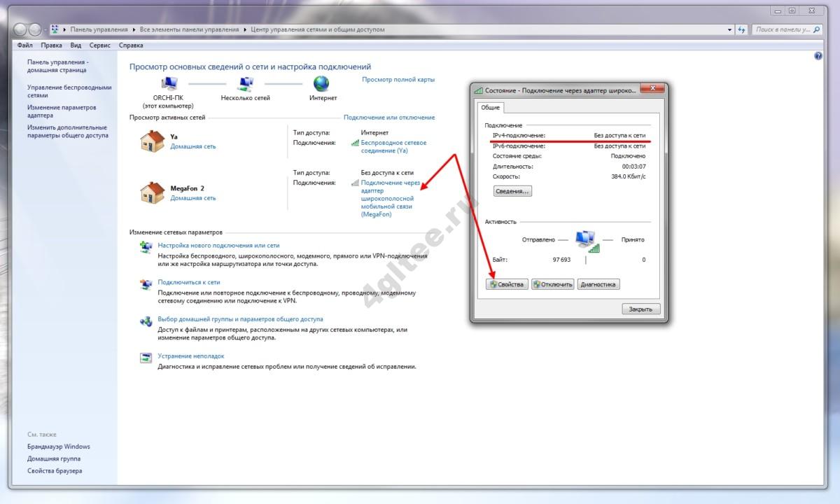Click the back navigation arrow button
This screenshot has width=840, height=504.
click(x=20, y=29)
